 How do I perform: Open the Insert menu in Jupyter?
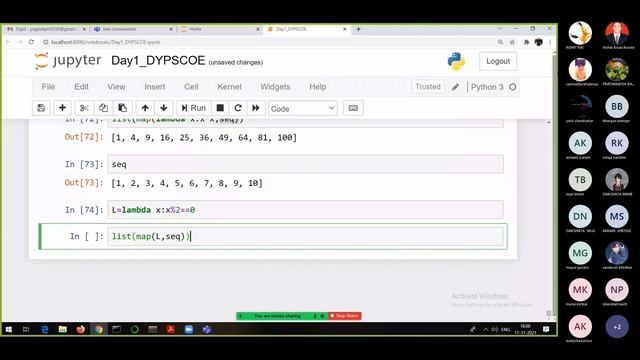155,87
